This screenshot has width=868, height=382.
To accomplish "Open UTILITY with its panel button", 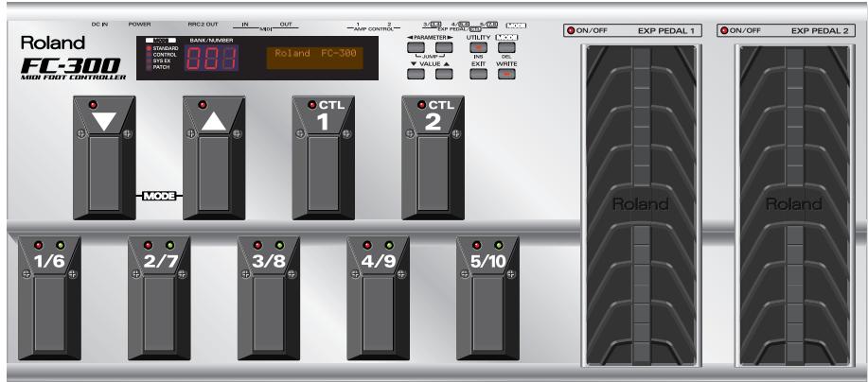I will (478, 47).
